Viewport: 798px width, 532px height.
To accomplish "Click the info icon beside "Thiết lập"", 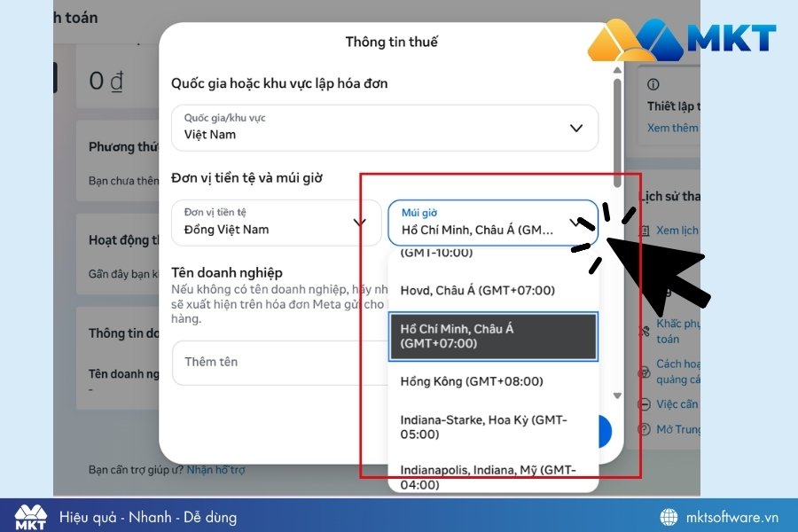I will coord(654,83).
